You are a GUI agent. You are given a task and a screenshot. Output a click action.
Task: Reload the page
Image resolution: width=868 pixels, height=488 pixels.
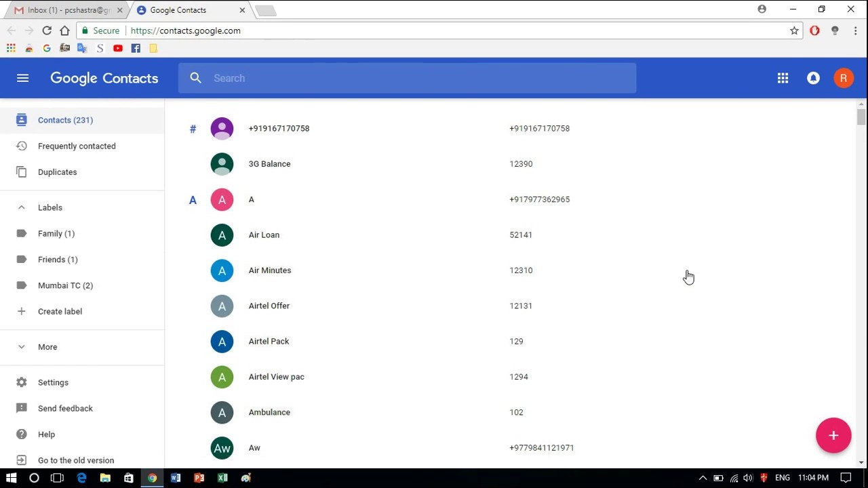(47, 30)
